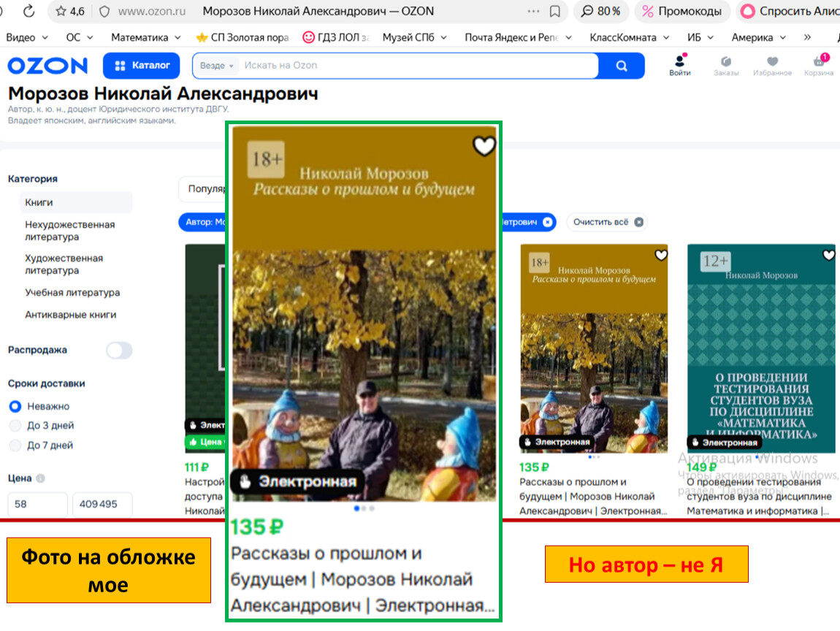Click the browser bookmark icon in address bar
The image size is (840, 631).
555,12
